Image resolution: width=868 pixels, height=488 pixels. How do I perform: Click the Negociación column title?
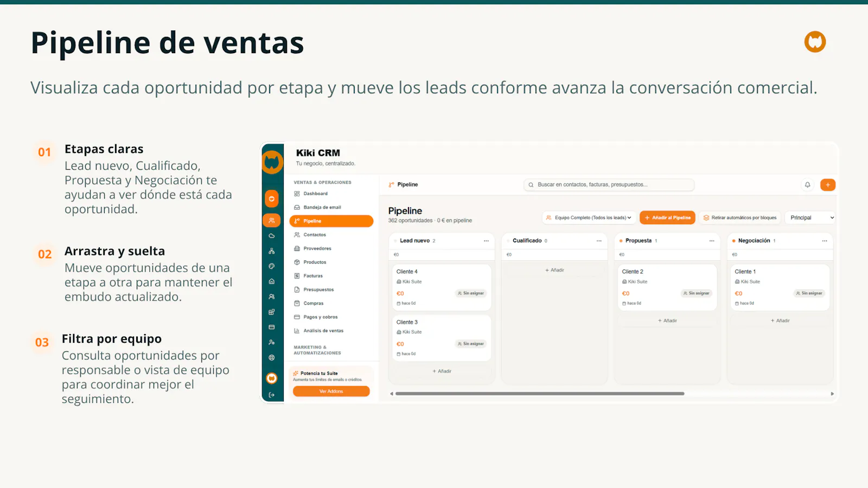point(754,241)
